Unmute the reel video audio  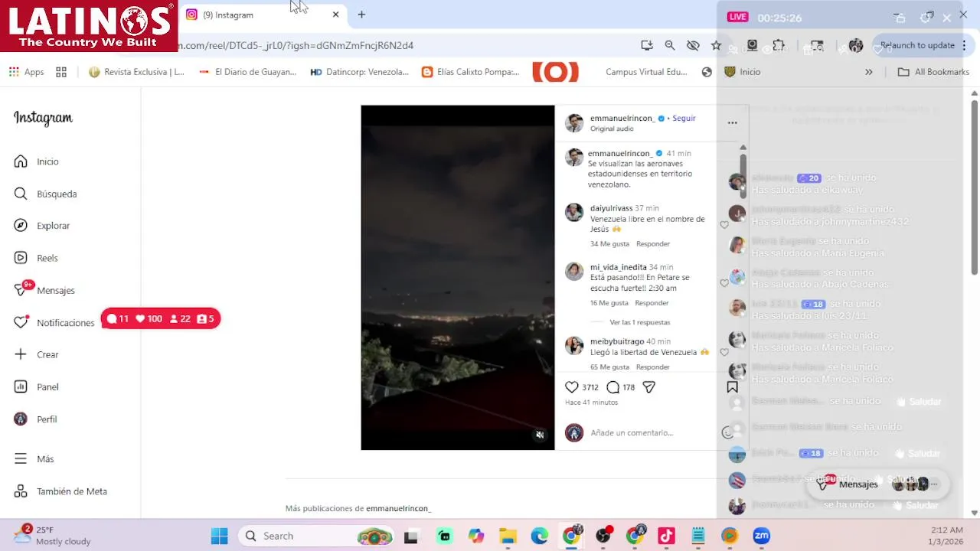tap(540, 435)
